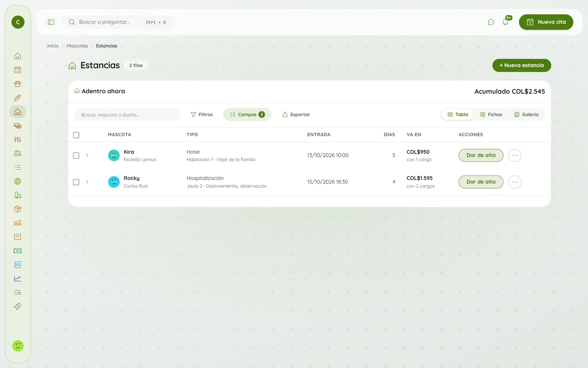Screen dimensions: 588x368
Task: Open the contact book icon
Action: 18,265
